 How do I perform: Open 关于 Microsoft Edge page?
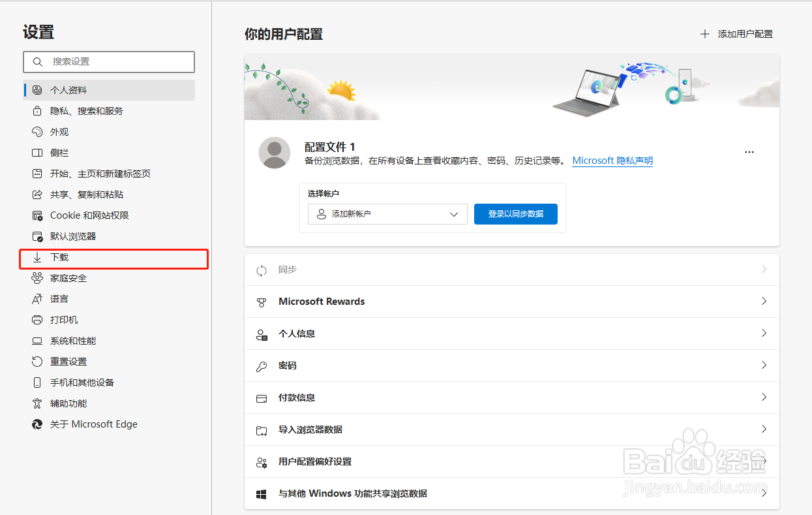[x=109, y=424]
